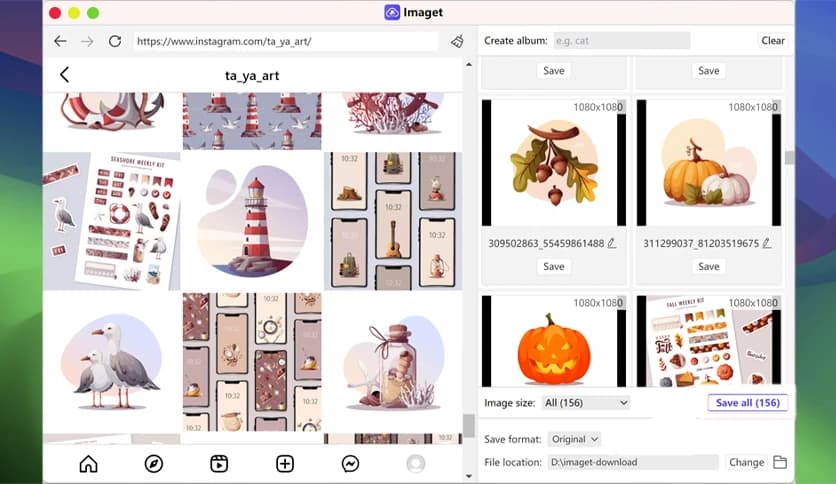Focus the Create album name field

[x=622, y=41]
